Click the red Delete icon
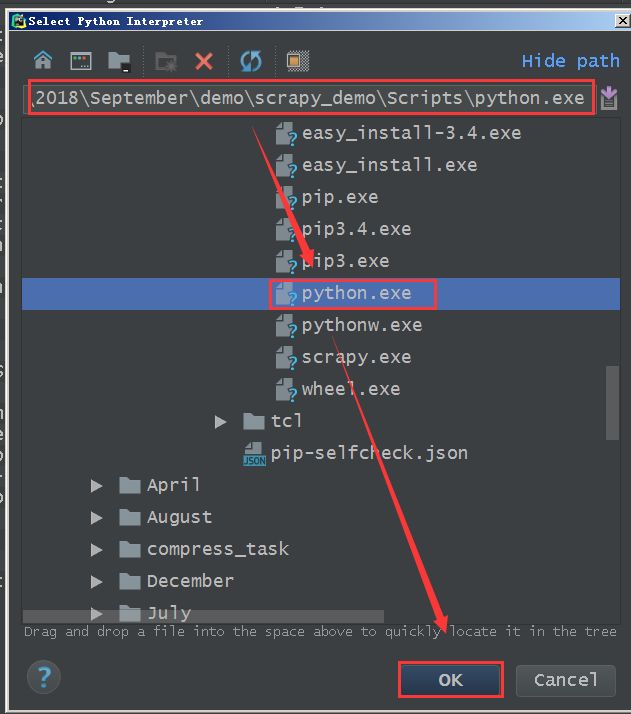This screenshot has height=714, width=631. (x=204, y=61)
